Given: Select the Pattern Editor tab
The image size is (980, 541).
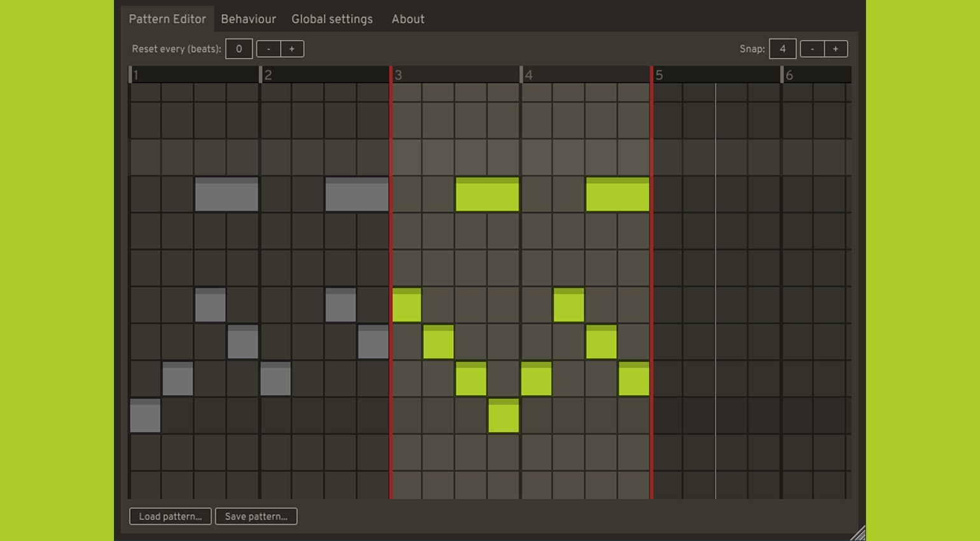Looking at the screenshot, I should coord(167,19).
